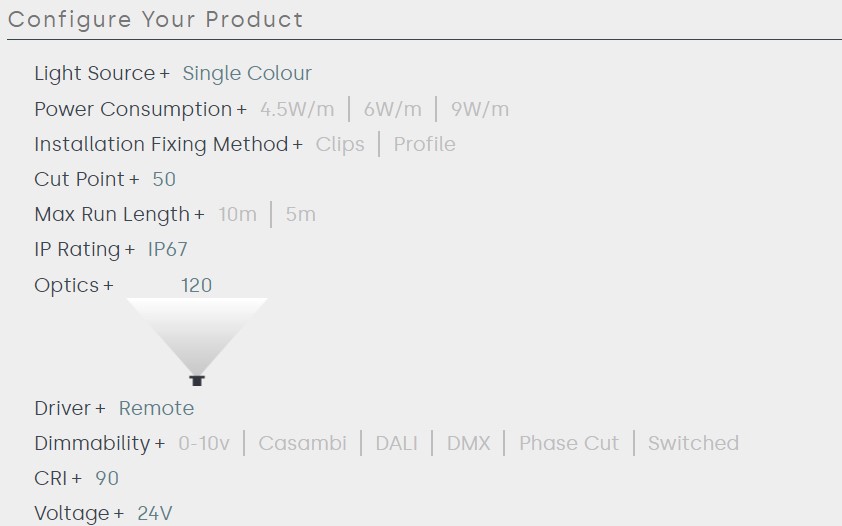Image resolution: width=842 pixels, height=526 pixels.
Task: Choose Profile fixing method
Action: click(x=424, y=144)
